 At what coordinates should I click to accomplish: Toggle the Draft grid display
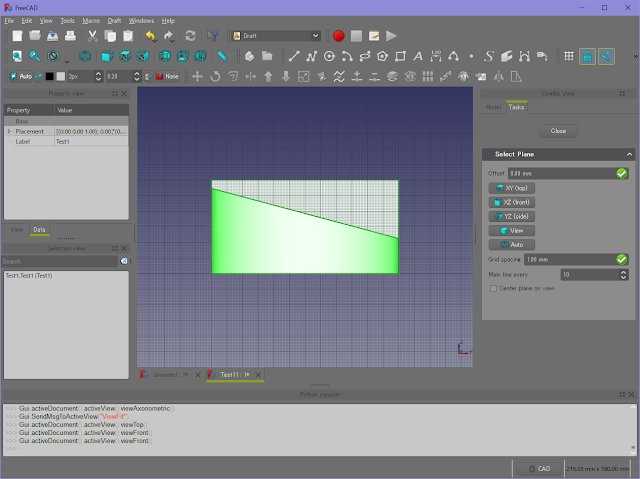(x=568, y=56)
